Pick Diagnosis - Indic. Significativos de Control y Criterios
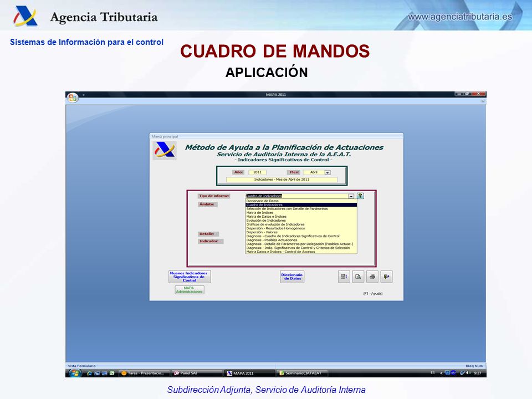Screen dimensions: 532x399 pyautogui.click(x=301, y=248)
